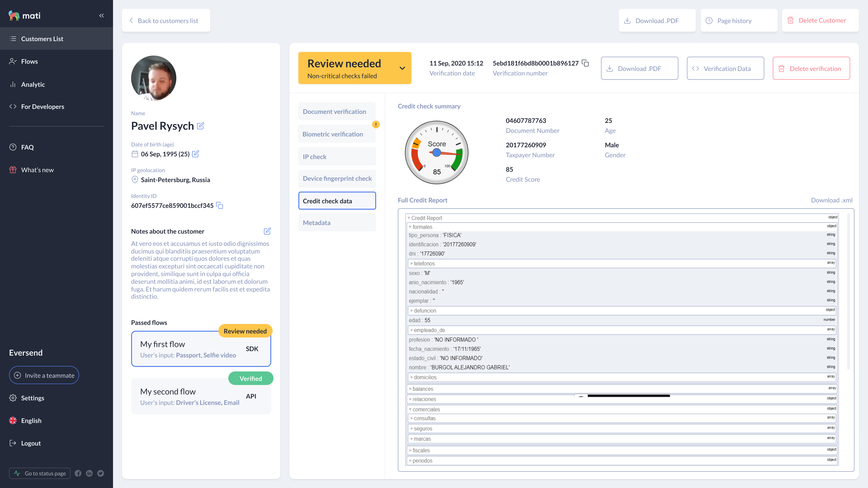Select the My second flow card
Viewport: 868px width, 488px height.
click(x=201, y=396)
